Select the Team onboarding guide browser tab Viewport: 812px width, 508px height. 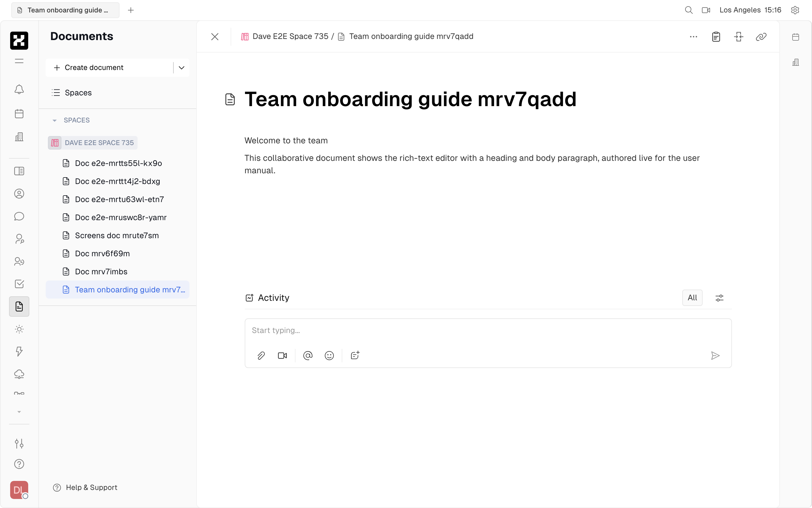click(x=65, y=10)
